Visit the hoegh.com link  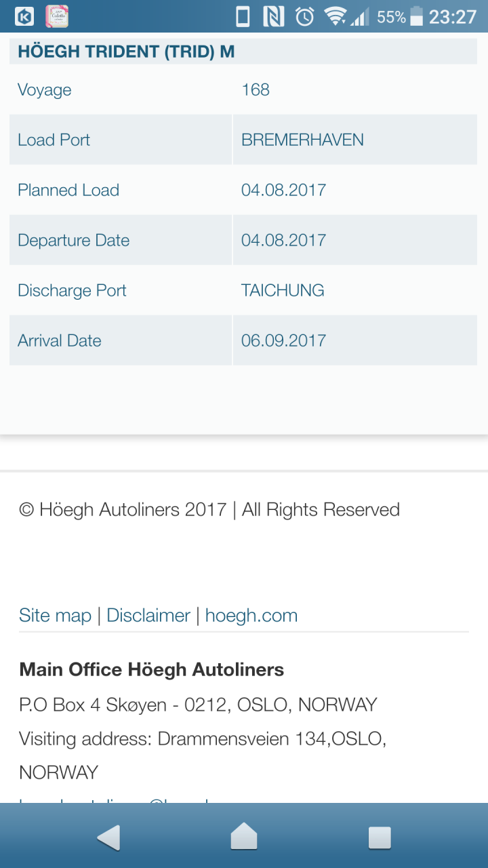pos(251,615)
